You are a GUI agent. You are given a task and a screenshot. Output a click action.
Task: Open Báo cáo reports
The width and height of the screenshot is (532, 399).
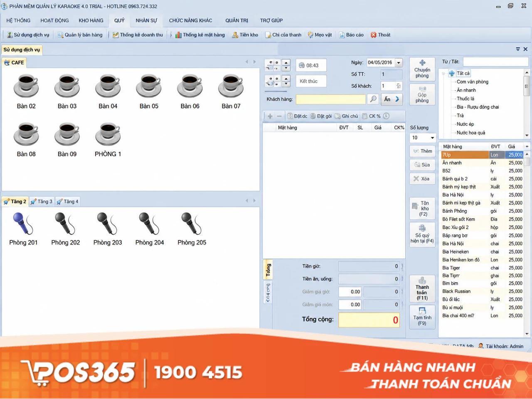[x=351, y=35]
